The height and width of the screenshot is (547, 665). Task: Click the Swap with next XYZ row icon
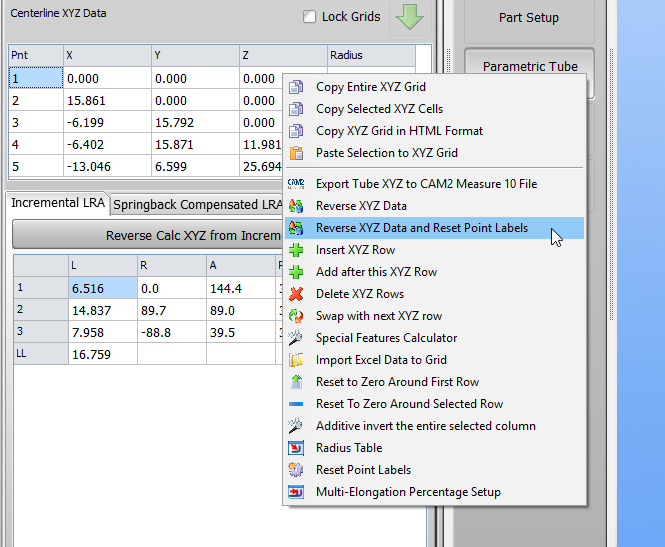pyautogui.click(x=296, y=316)
